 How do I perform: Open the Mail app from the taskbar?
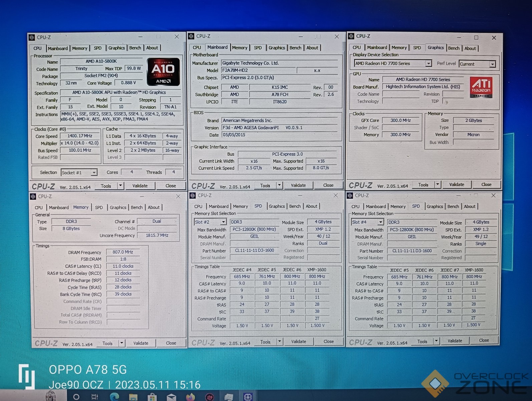171,397
